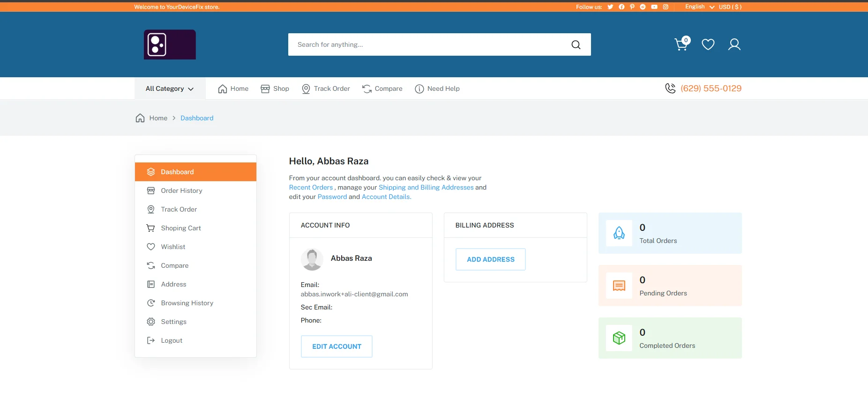Expand the All Category dropdown
Screen dimensions: 868x412
tap(170, 88)
